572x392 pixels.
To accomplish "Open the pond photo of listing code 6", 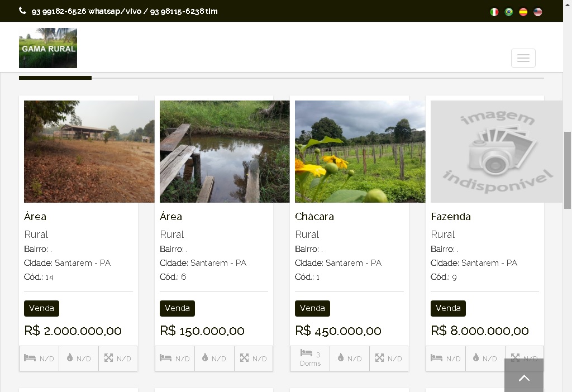I will click(x=225, y=151).
